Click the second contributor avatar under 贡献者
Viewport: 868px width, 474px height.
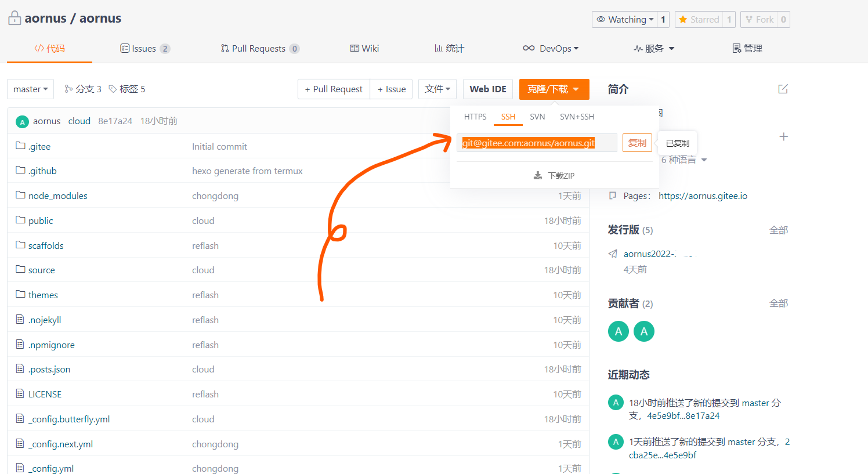[643, 331]
